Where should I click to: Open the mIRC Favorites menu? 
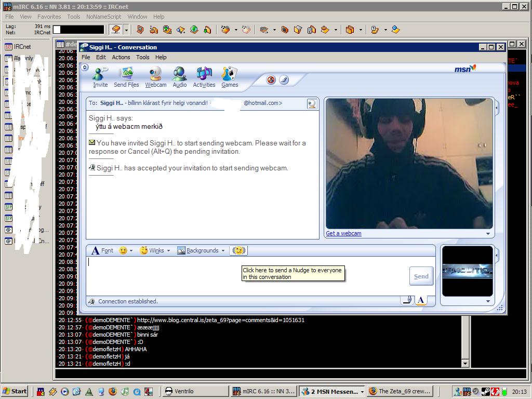click(x=49, y=17)
